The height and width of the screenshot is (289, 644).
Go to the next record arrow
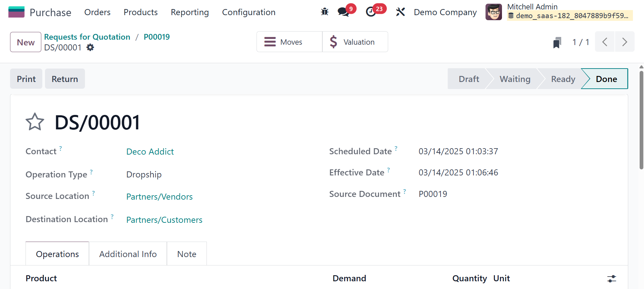point(625,42)
